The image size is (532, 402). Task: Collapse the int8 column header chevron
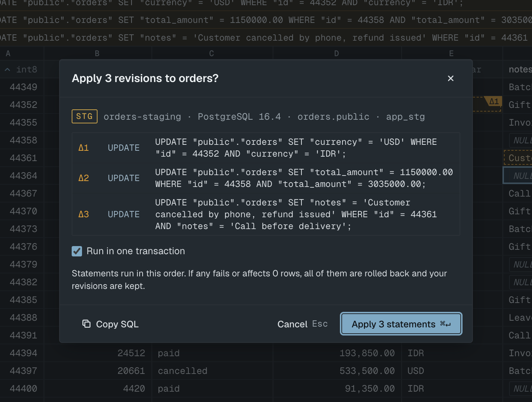(7, 69)
